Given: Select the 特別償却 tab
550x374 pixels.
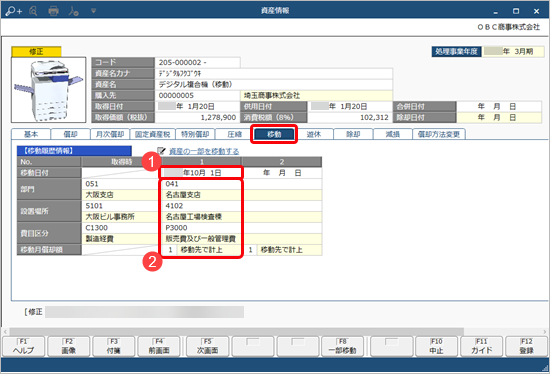Looking at the screenshot, I should click(x=195, y=134).
